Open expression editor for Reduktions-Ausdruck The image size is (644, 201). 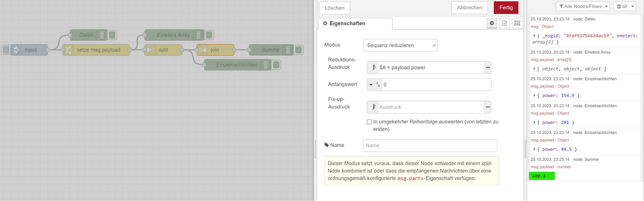point(487,68)
